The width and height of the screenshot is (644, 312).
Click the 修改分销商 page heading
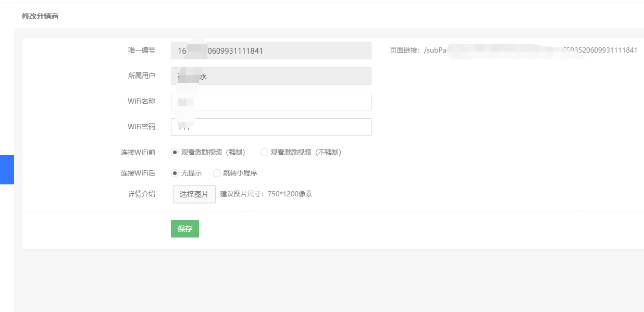pos(40,16)
